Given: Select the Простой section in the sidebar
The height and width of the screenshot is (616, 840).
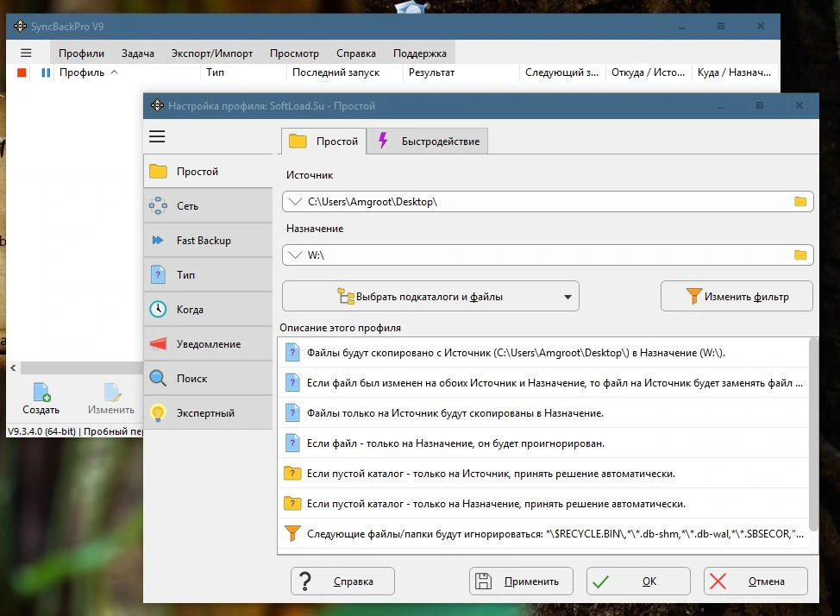Looking at the screenshot, I should coord(209,172).
